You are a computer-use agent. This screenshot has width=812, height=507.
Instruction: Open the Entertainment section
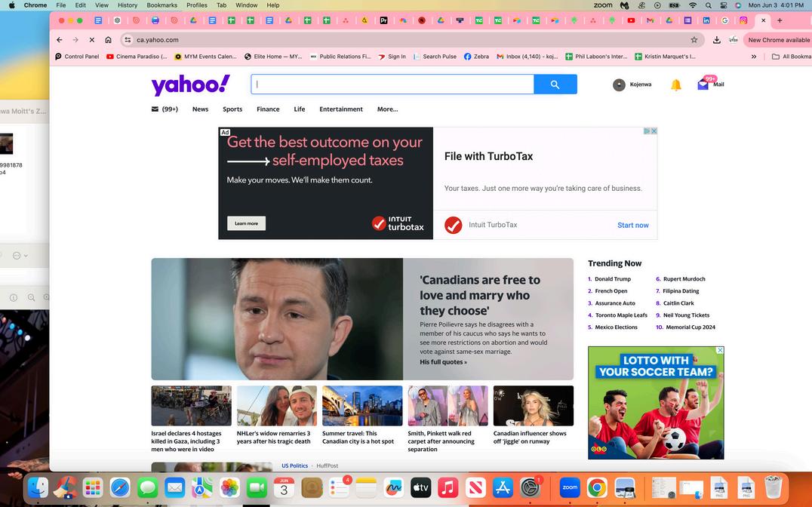coord(341,109)
